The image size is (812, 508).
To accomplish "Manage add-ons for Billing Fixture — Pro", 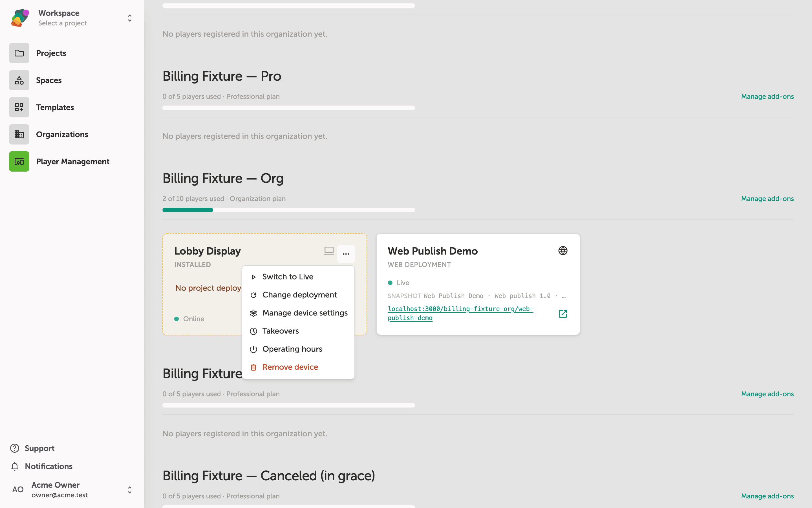I will [x=767, y=97].
